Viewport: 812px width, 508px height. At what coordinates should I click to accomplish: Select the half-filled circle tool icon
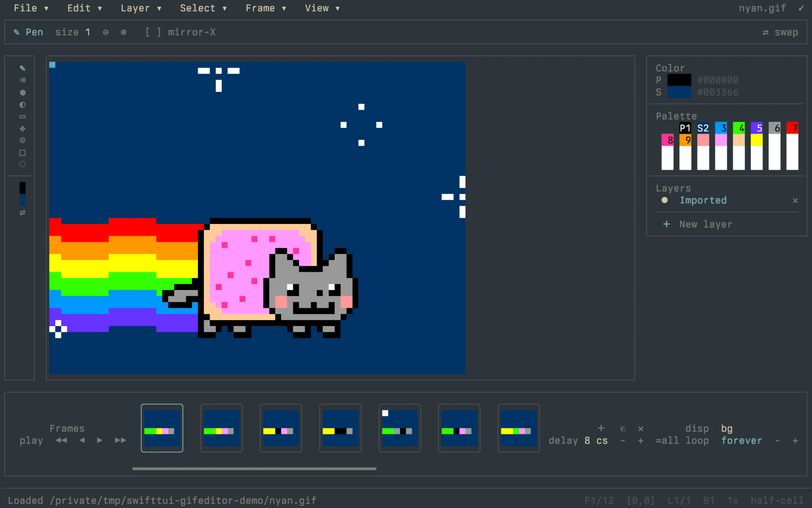(22, 105)
